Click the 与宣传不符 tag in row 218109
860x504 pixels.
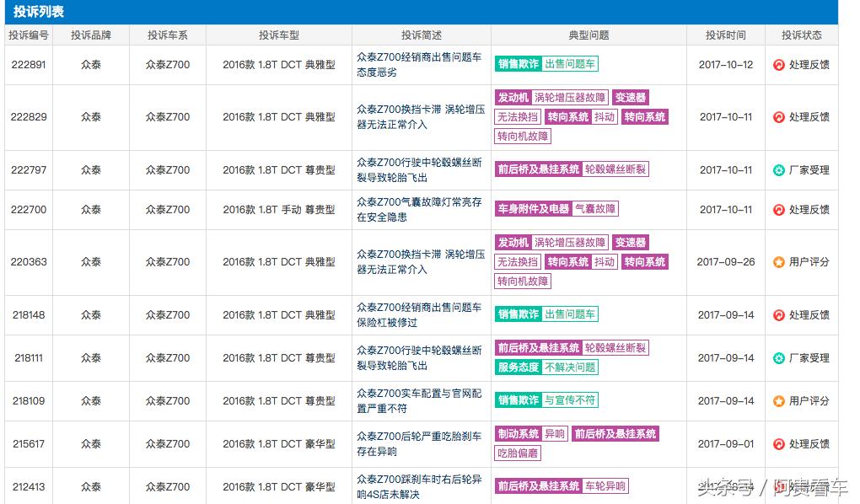pyautogui.click(x=570, y=401)
